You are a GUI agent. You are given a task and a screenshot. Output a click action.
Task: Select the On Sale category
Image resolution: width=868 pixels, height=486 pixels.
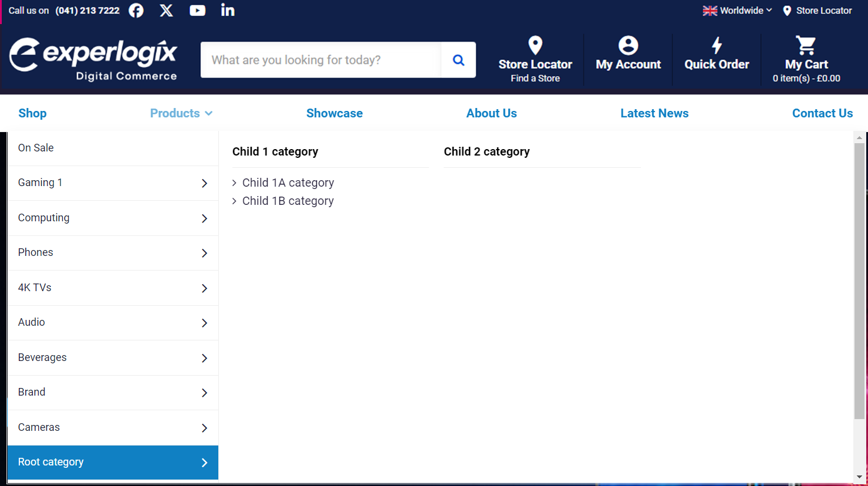click(36, 148)
